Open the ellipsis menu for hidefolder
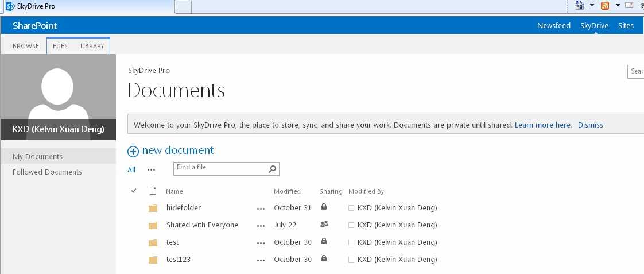644x274 pixels. [261, 209]
